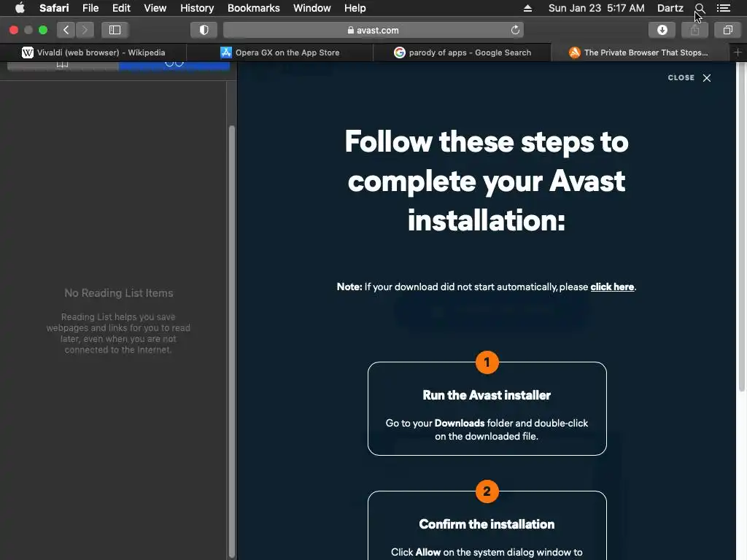Click the Avast favicon on active tab
The height and width of the screenshot is (560, 747).
tap(575, 52)
